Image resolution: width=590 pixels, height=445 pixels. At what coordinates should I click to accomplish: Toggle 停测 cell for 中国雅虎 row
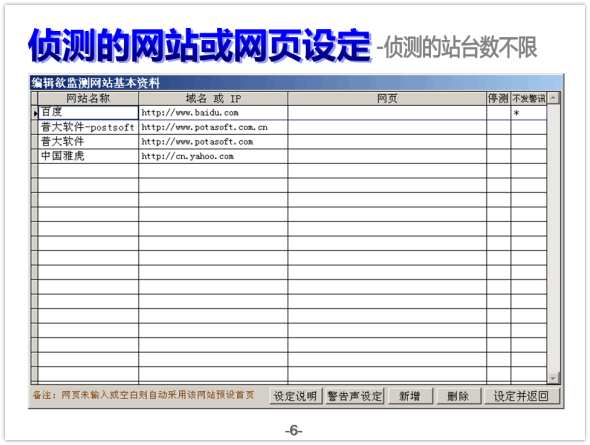(x=499, y=156)
